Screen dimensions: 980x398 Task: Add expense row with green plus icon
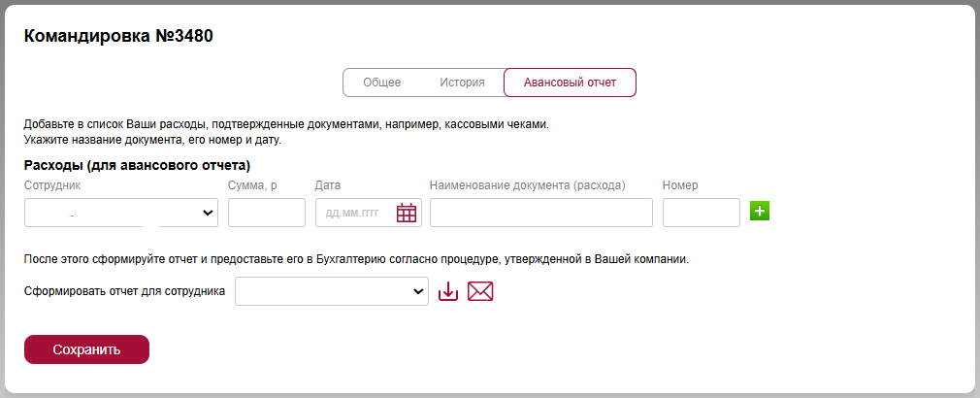pos(760,212)
